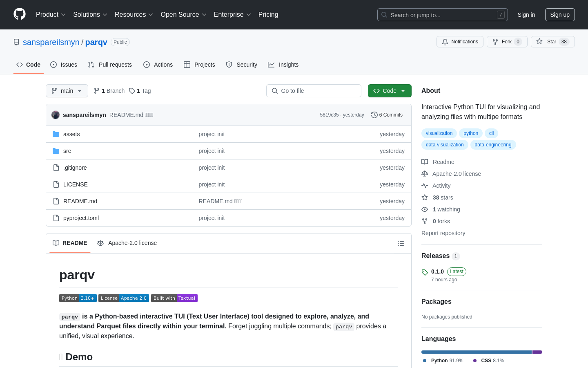
Task: Select the data-engineering topic tag
Action: (493, 145)
